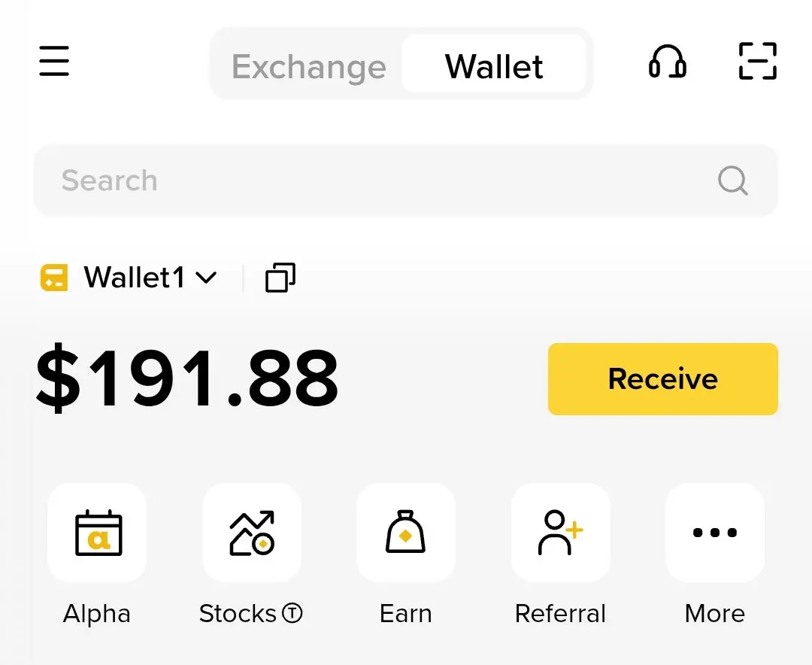The width and height of the screenshot is (812, 665).
Task: Switch to the Exchange tab
Action: 309,66
